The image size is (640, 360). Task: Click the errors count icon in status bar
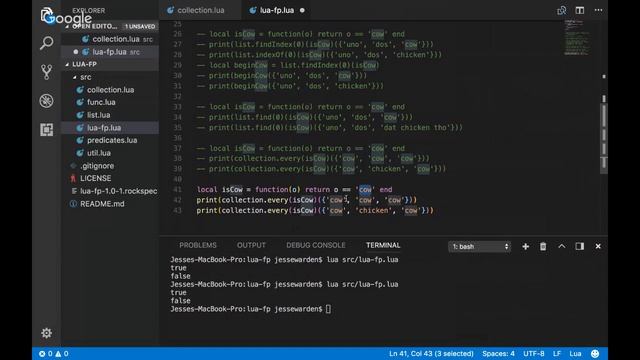coord(42,354)
